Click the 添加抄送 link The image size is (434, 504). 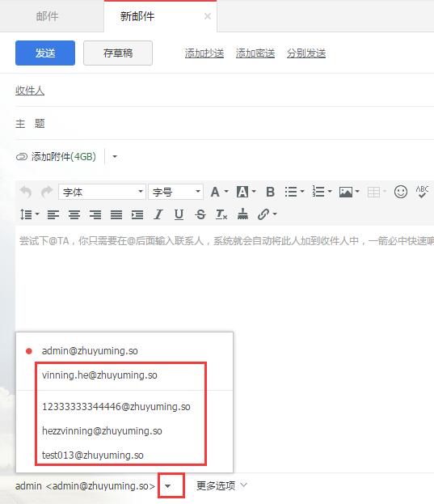pos(204,53)
